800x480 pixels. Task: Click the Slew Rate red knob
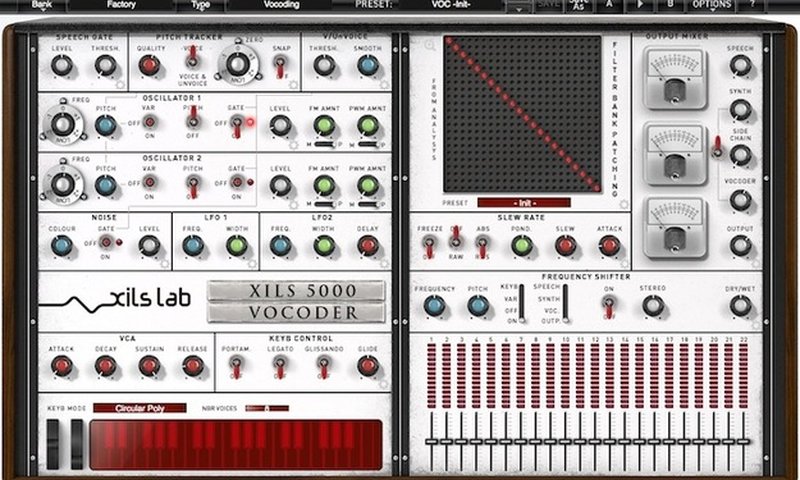coord(565,246)
